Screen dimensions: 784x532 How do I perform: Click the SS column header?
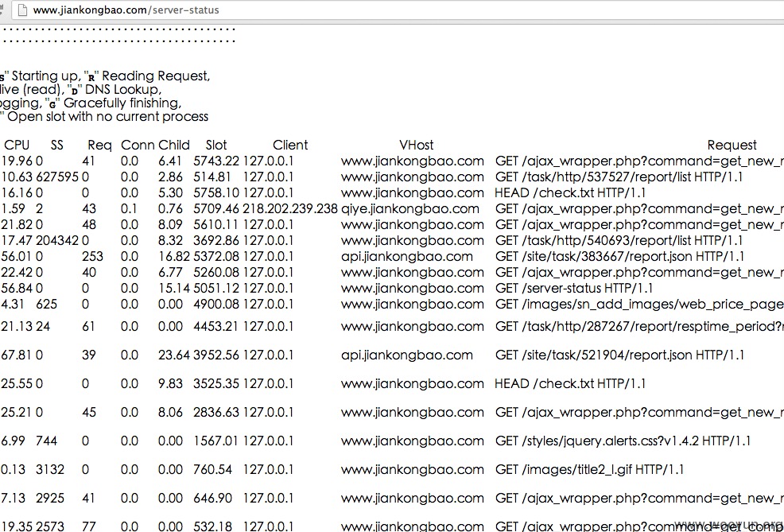coord(57,145)
